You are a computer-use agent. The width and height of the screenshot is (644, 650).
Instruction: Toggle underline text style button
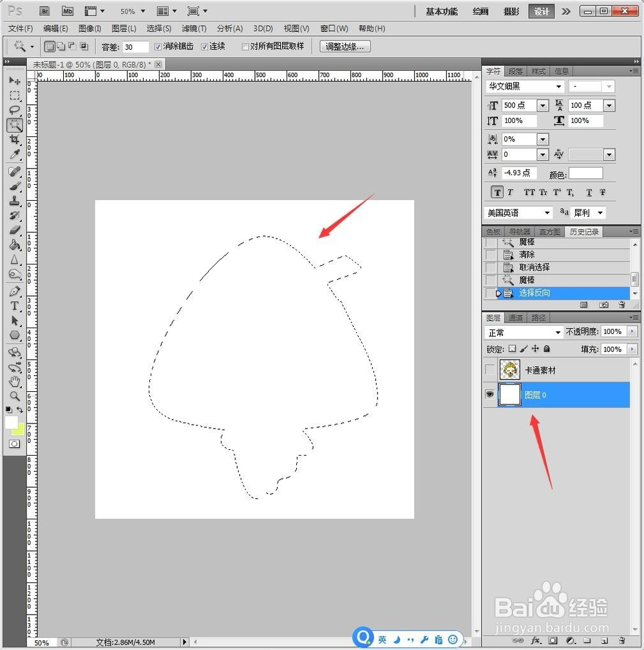589,192
